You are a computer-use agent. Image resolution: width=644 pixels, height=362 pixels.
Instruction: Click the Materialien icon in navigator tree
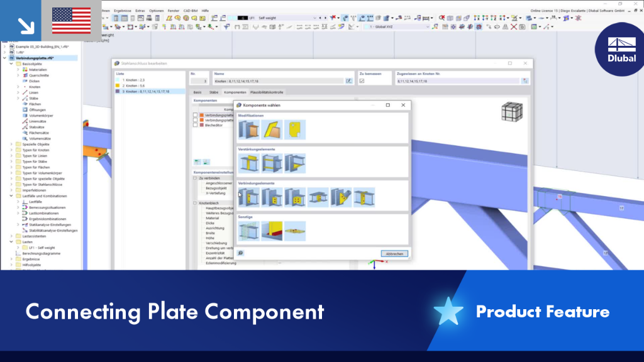coord(25,70)
